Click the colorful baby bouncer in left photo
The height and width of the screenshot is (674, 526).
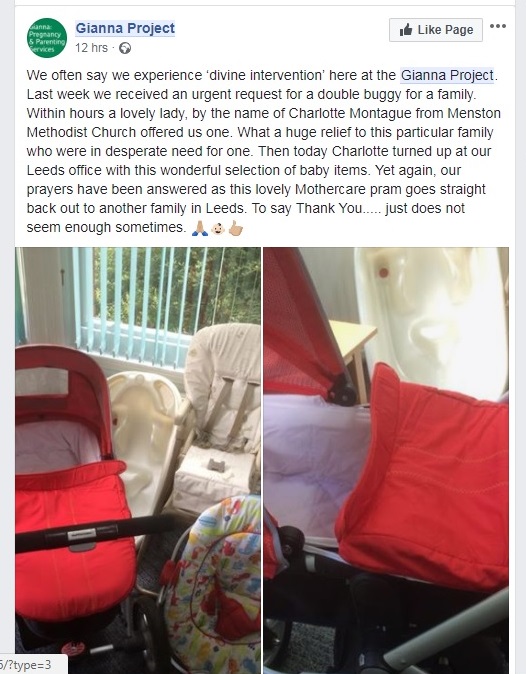215,587
